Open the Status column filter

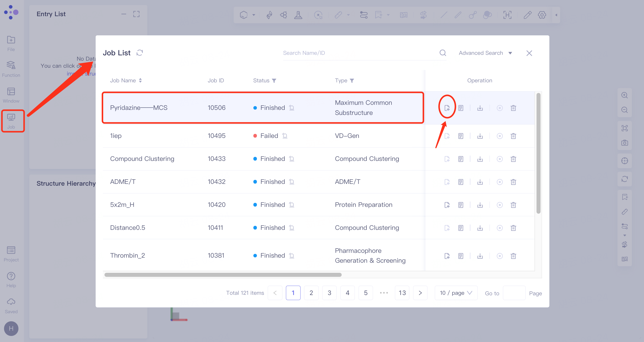coord(274,81)
